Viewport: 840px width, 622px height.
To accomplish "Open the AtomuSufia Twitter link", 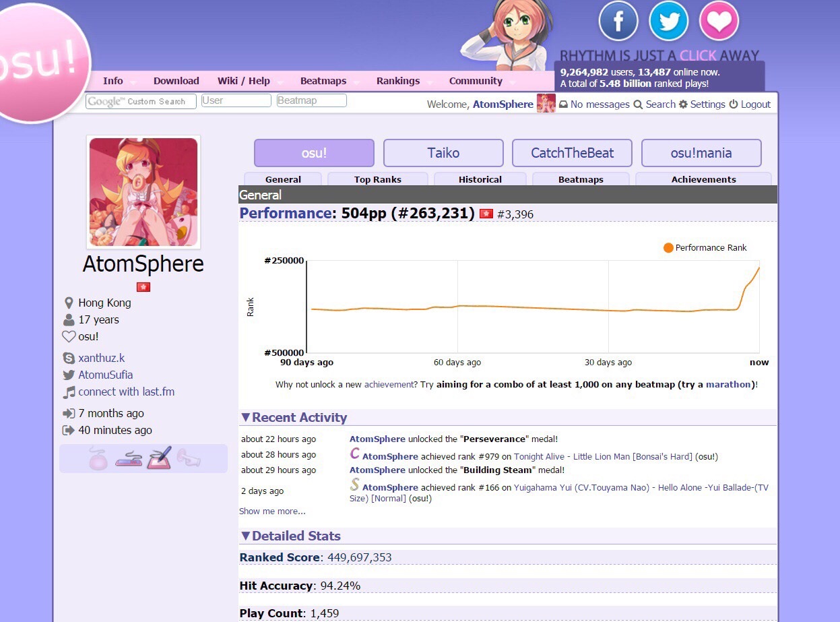I will pos(106,375).
